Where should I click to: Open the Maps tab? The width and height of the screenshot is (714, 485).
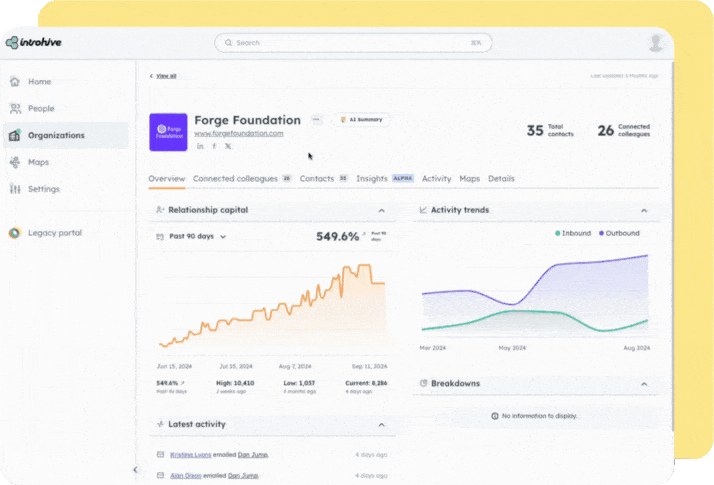pyautogui.click(x=469, y=179)
